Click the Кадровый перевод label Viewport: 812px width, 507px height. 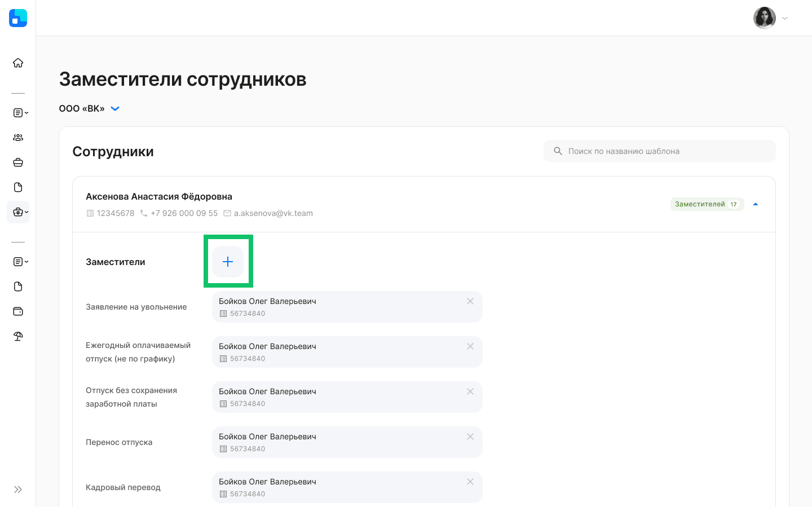pyautogui.click(x=123, y=487)
